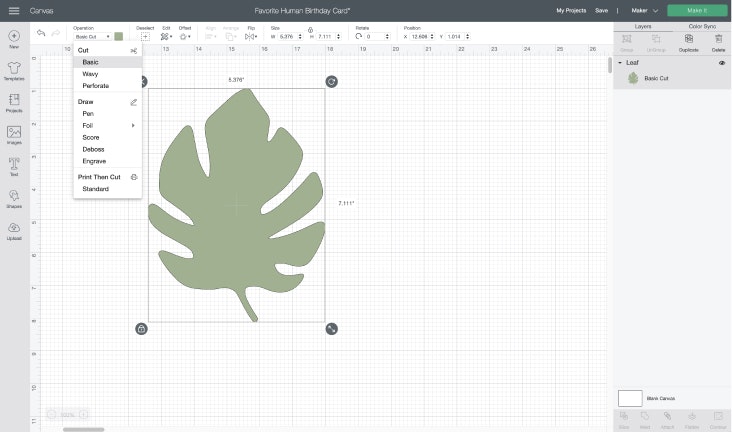Click the Undo arrow
Image resolution: width=732 pixels, height=432 pixels.
click(x=41, y=33)
